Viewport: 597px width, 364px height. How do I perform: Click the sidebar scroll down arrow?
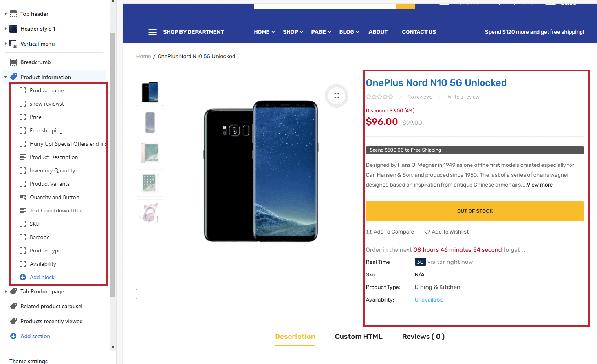(113, 347)
